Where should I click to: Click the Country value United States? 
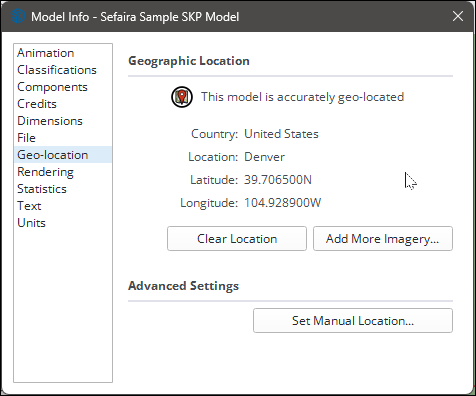(x=281, y=134)
